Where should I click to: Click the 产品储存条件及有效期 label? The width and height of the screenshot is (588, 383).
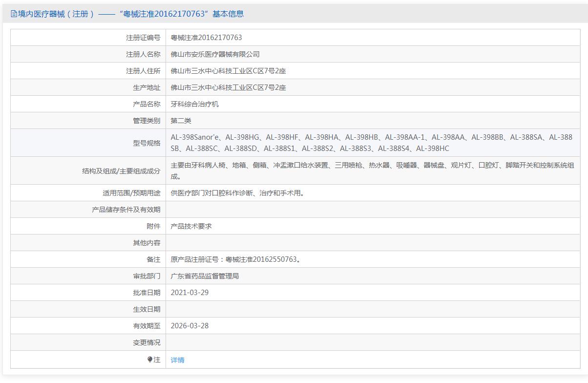(x=126, y=210)
